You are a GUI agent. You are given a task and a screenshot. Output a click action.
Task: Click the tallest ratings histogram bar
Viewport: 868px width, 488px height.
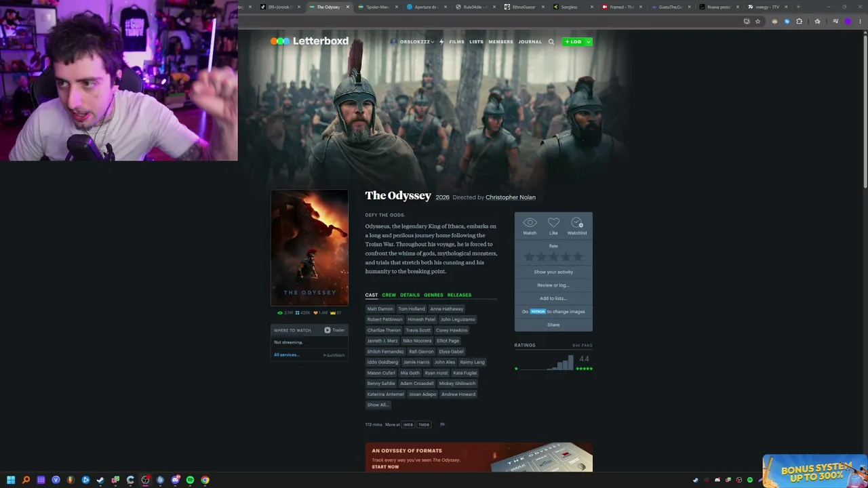coord(571,363)
